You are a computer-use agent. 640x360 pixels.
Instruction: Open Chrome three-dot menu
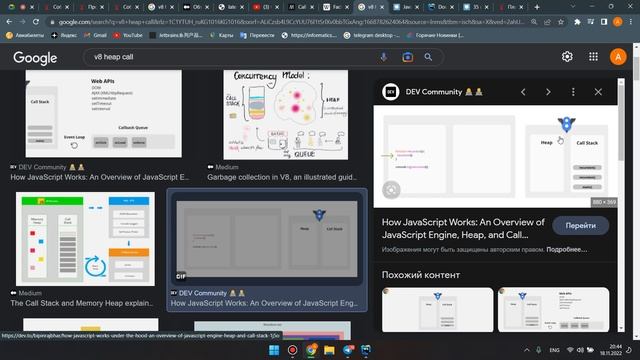pyautogui.click(x=631, y=22)
